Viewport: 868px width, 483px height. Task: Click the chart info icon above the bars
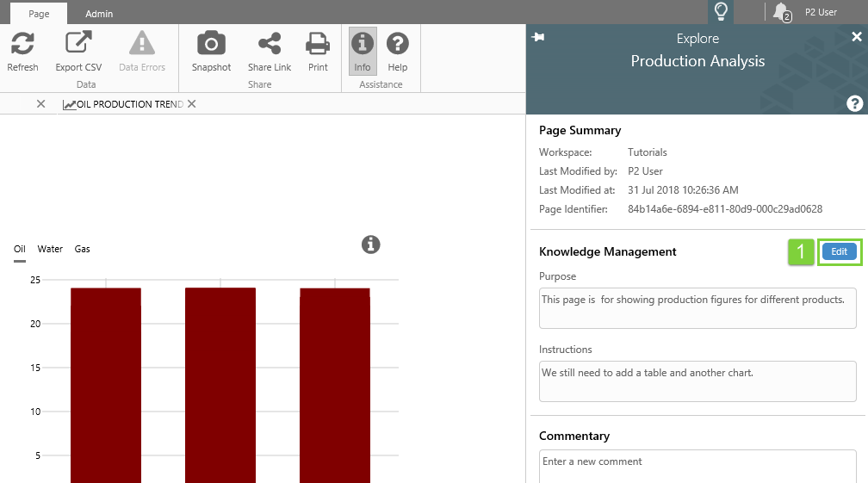(x=370, y=245)
